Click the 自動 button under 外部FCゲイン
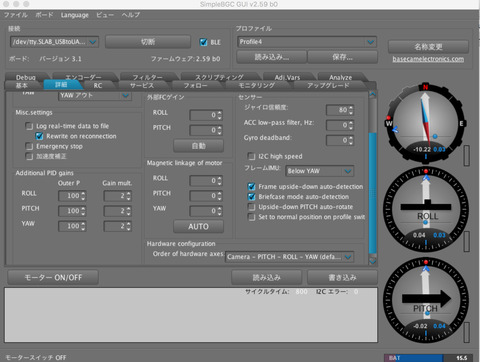480x362 pixels. 198,146
